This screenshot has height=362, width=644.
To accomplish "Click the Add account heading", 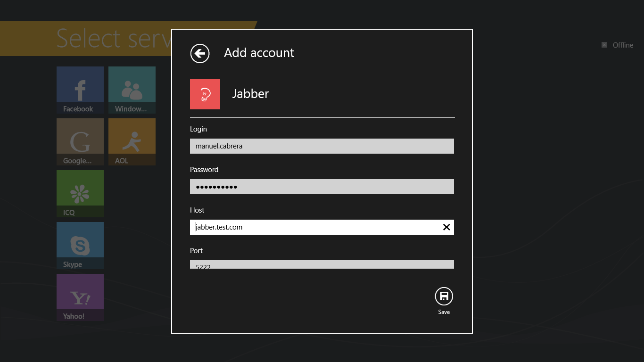I will click(x=259, y=53).
